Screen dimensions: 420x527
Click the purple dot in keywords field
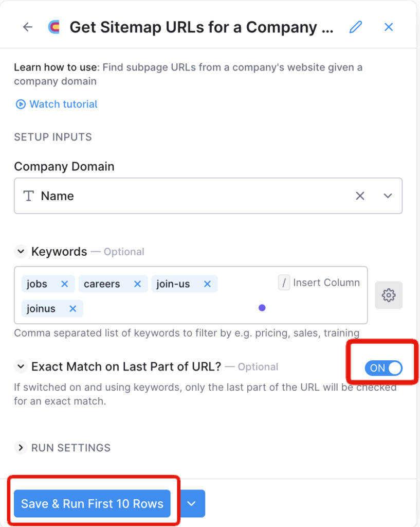pos(262,308)
